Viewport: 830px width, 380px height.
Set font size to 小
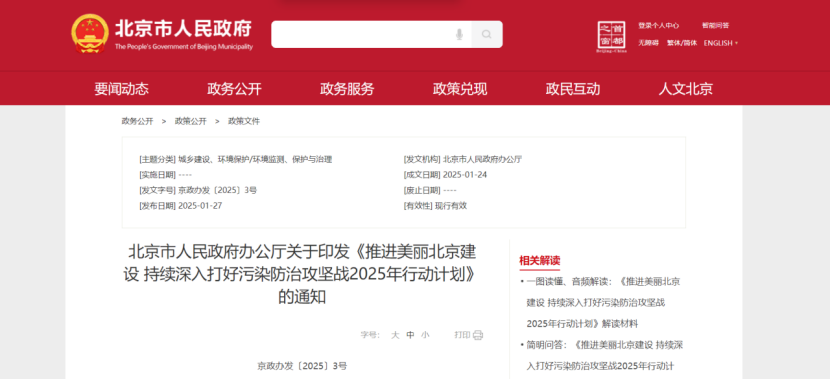(425, 335)
